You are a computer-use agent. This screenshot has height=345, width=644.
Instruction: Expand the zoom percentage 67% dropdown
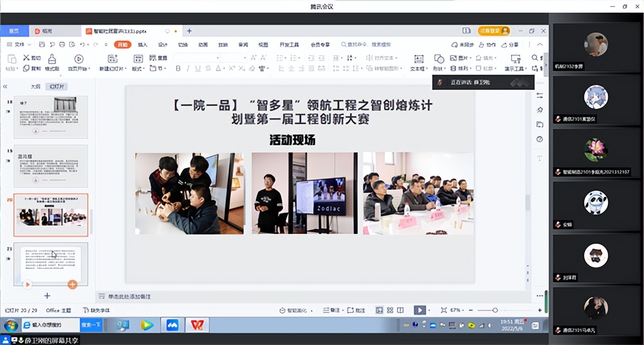click(x=459, y=310)
